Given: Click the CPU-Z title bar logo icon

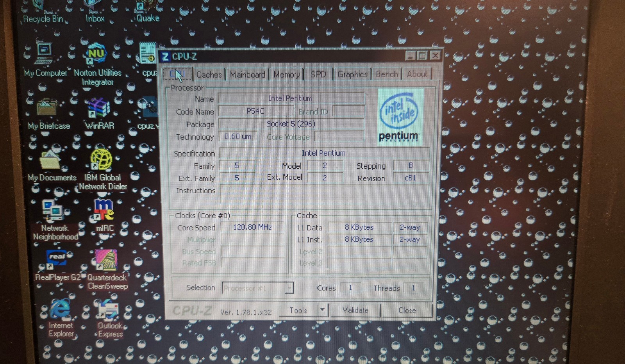Looking at the screenshot, I should click(166, 57).
